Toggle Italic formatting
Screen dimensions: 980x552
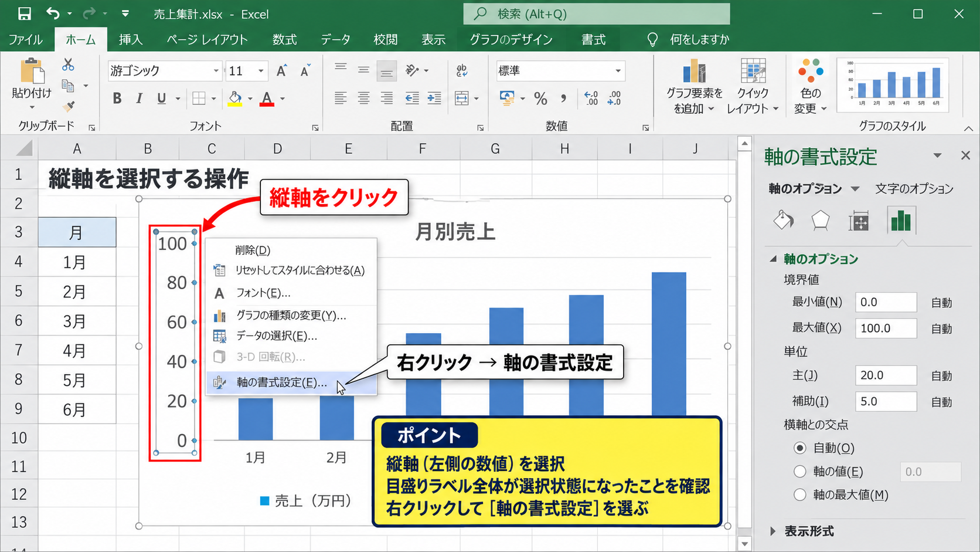139,99
